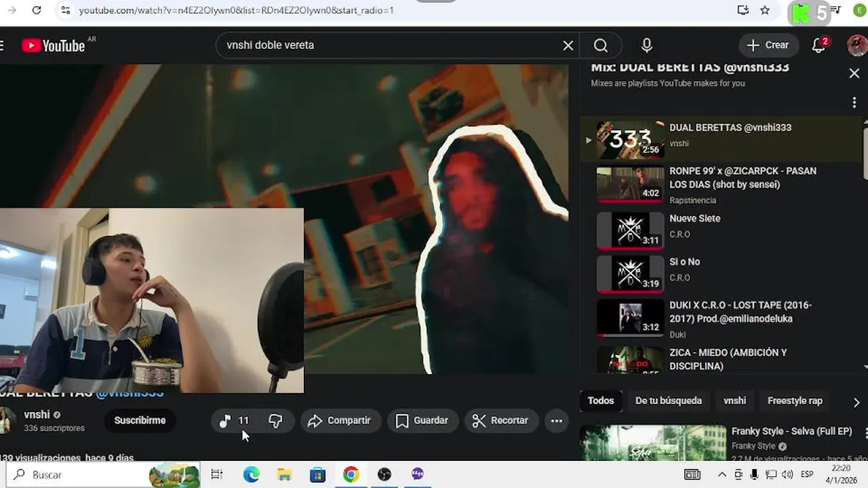Select the Todos filter chip
Screen dimensions: 868x488
(x=601, y=401)
